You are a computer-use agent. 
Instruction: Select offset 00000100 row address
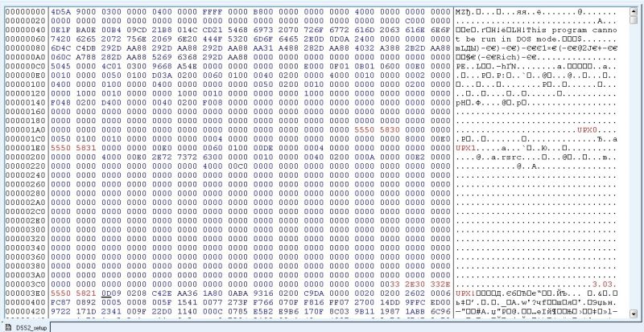26,84
